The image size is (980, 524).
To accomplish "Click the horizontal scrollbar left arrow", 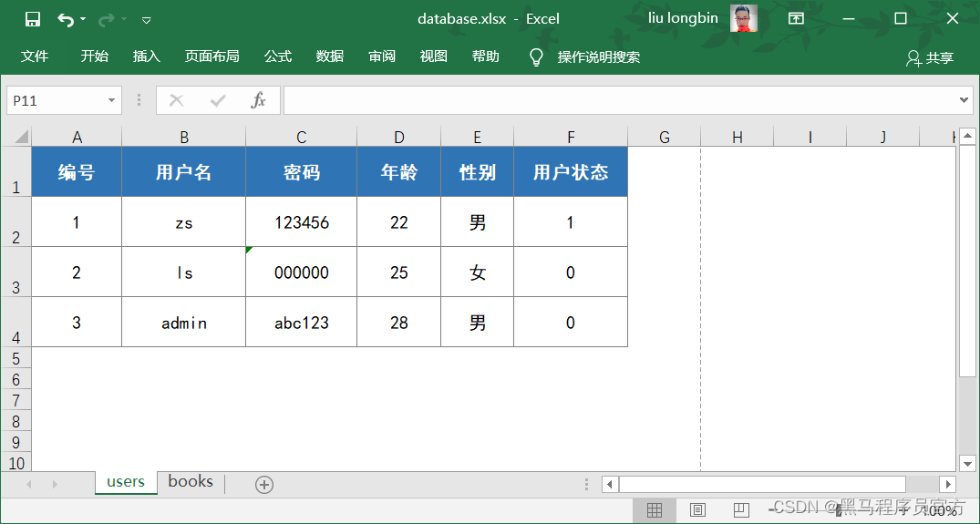I will [x=610, y=484].
